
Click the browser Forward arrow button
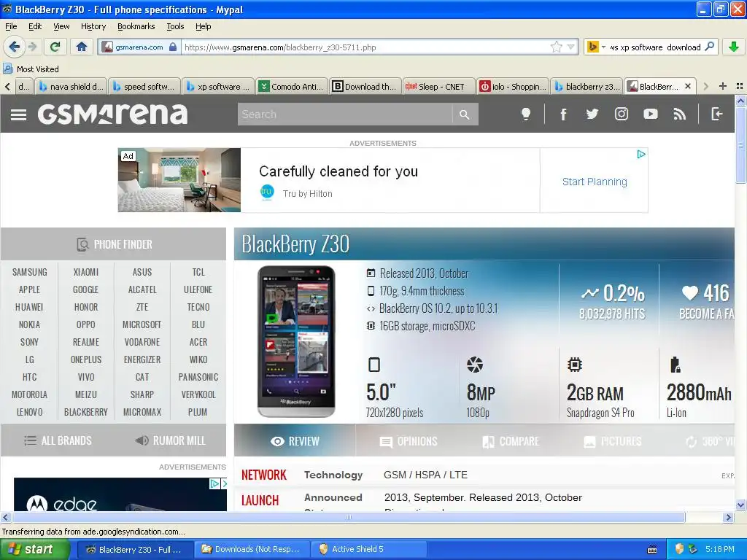click(32, 47)
